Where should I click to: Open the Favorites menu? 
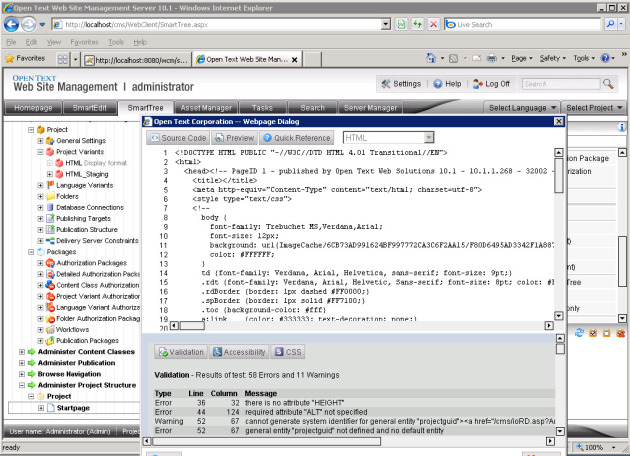(84, 42)
